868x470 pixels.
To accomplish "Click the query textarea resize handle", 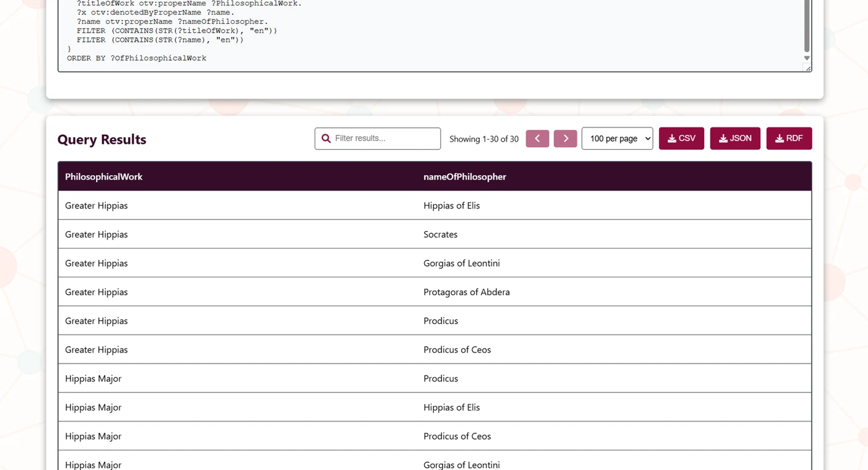I will [x=808, y=68].
